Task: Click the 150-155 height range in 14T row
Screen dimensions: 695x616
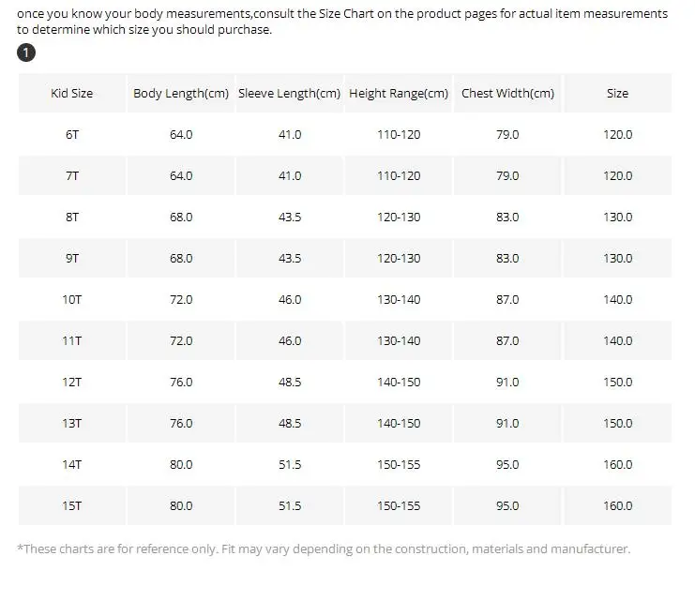Action: [399, 464]
